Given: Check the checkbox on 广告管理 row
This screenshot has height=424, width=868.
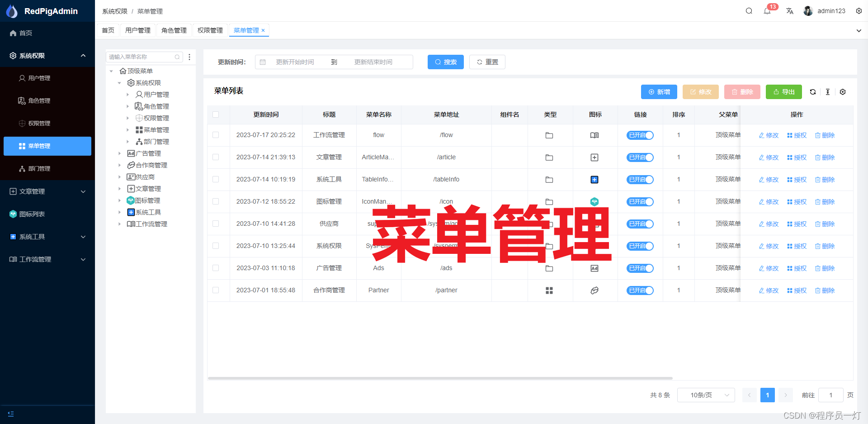Looking at the screenshot, I should pos(216,268).
